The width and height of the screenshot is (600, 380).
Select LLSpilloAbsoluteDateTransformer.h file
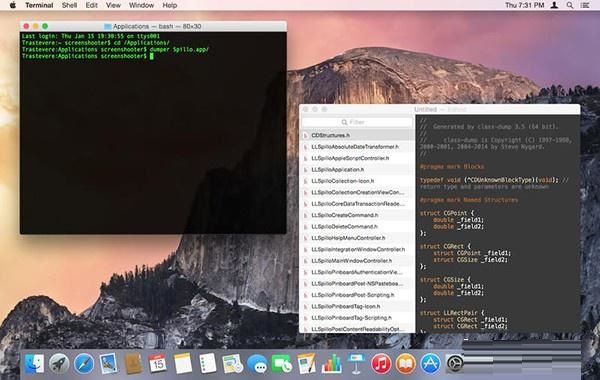pos(357,147)
